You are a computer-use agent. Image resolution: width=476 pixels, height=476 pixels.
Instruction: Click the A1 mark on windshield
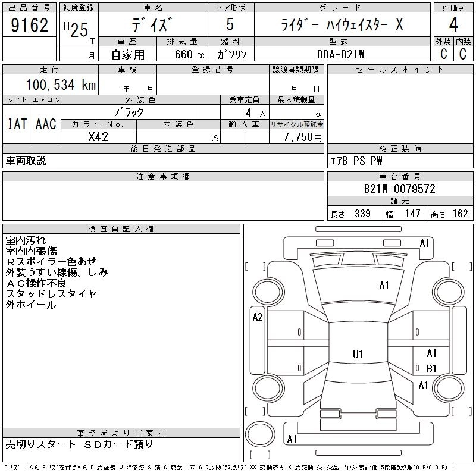coord(384,286)
